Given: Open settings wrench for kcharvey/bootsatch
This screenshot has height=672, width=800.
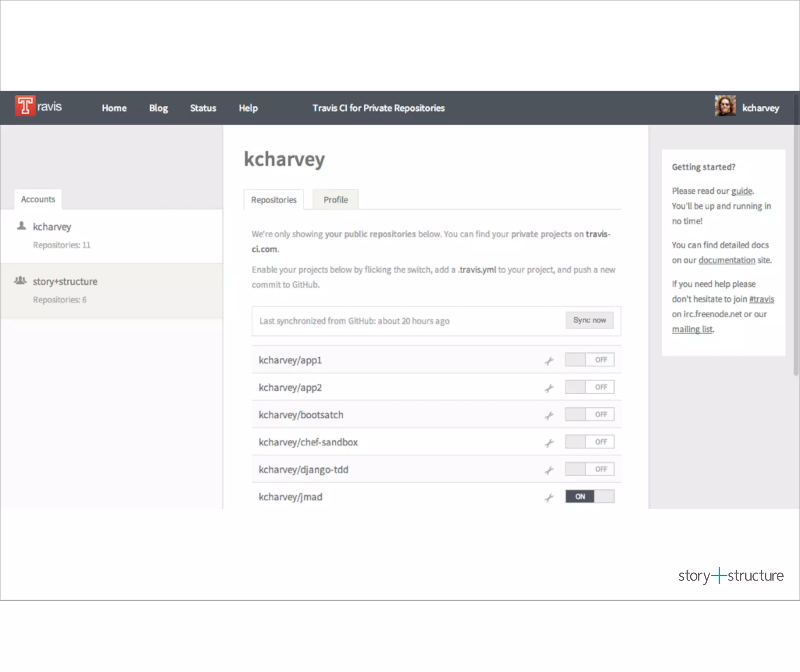Looking at the screenshot, I should coord(549,415).
